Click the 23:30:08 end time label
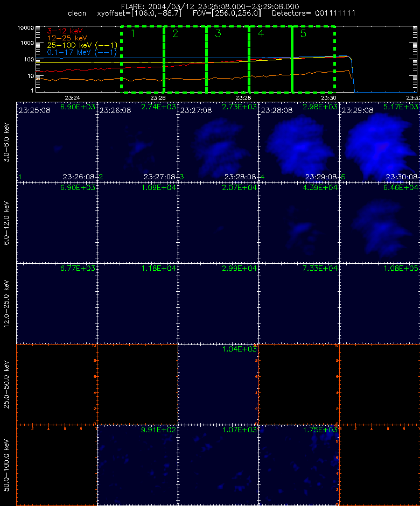Image resolution: width=420 pixels, height=506 pixels. 402,177
